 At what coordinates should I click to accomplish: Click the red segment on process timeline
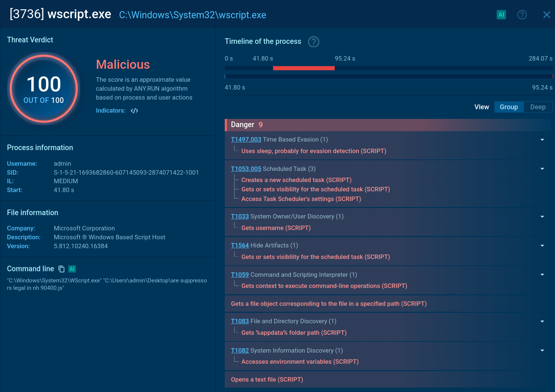[x=304, y=68]
